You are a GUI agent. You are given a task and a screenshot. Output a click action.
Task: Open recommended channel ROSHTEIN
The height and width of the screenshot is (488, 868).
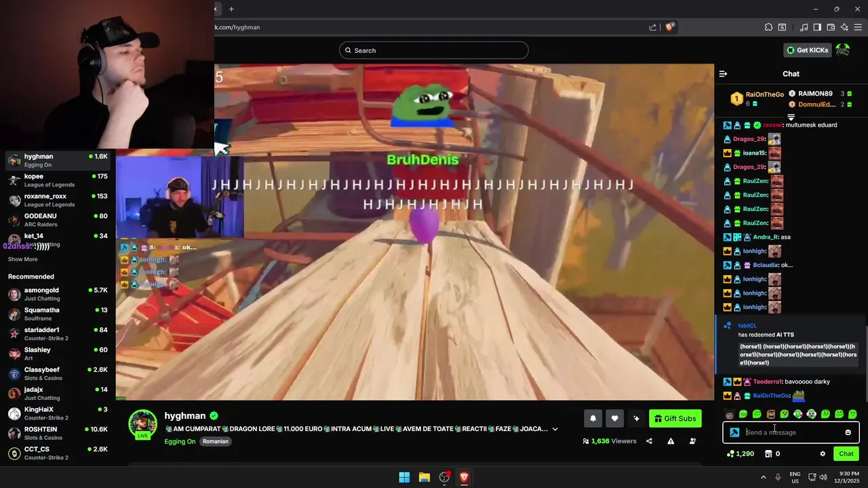pos(58,433)
